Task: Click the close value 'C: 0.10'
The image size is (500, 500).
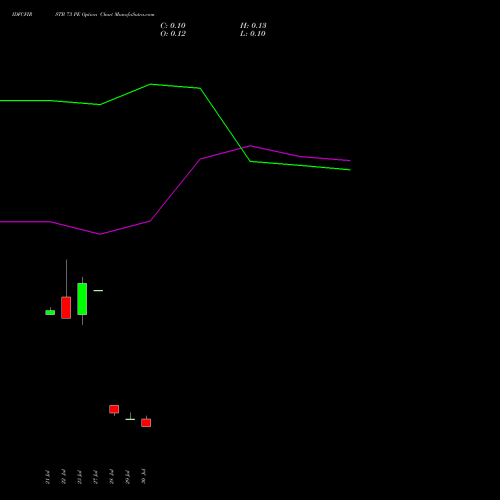Action: [x=173, y=26]
